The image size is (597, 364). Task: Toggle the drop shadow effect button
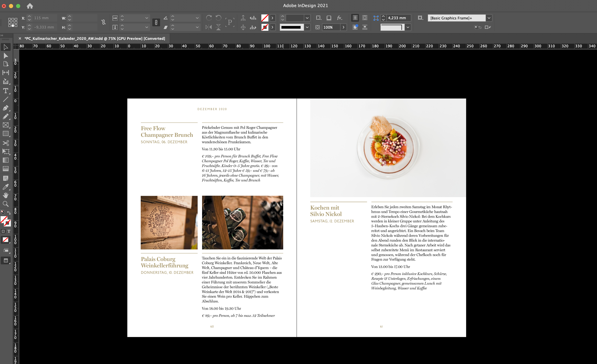329,18
